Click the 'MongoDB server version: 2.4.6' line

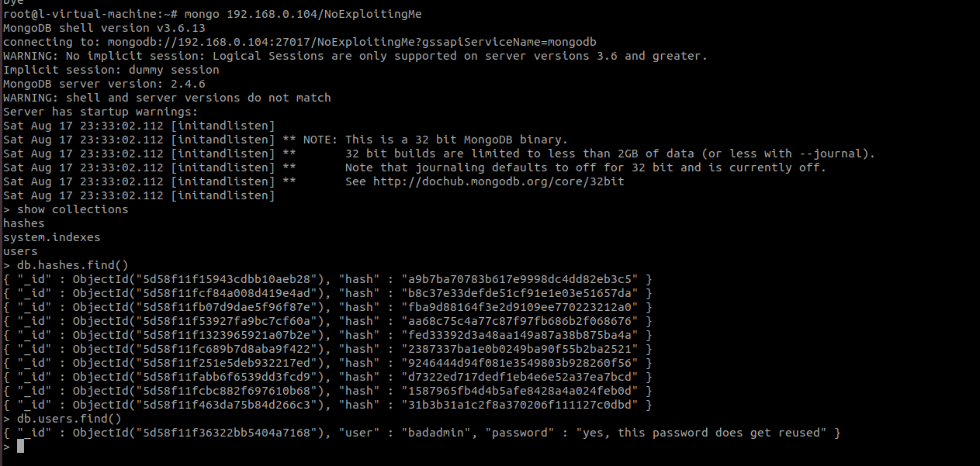(104, 84)
